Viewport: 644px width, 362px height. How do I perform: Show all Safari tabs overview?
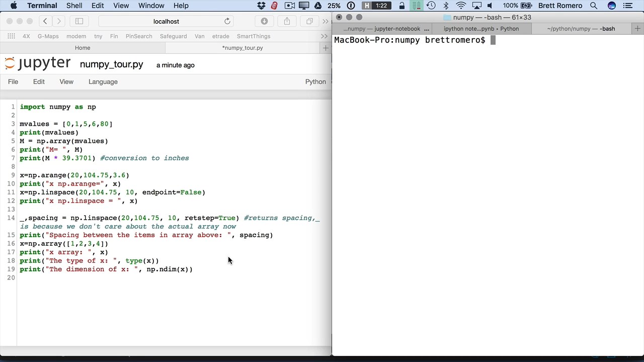[x=309, y=21]
